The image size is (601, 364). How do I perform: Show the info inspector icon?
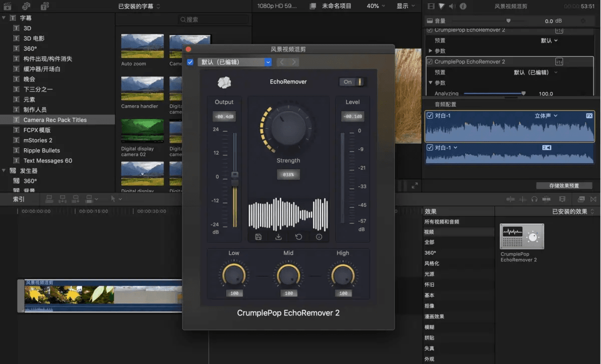463,6
